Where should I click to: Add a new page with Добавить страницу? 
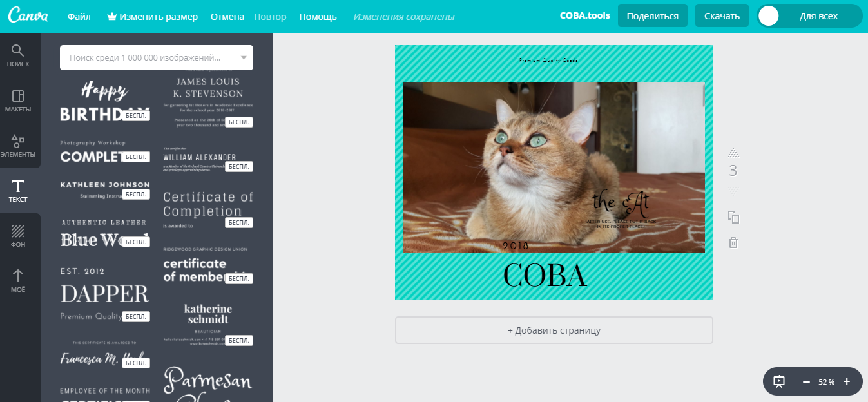click(x=554, y=330)
